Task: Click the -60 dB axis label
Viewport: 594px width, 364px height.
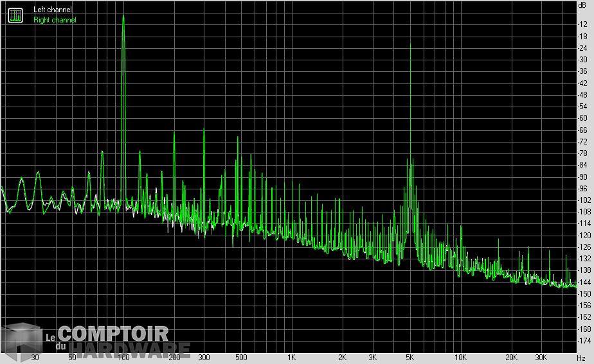Action: [x=583, y=118]
